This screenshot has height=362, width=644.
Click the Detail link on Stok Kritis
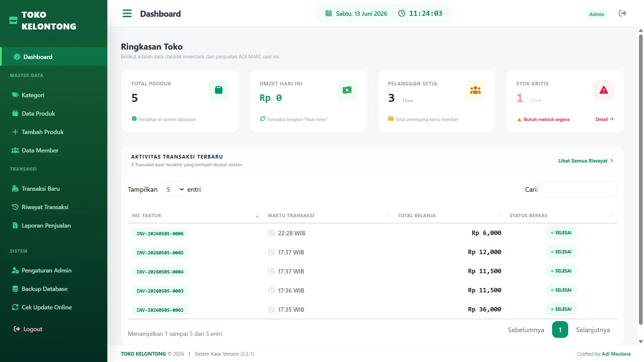click(x=604, y=119)
